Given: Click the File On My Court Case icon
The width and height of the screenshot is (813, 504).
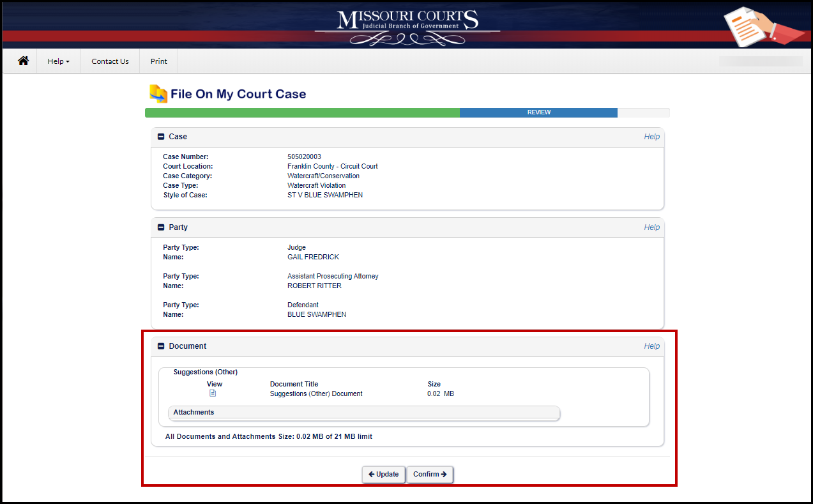Looking at the screenshot, I should point(158,94).
